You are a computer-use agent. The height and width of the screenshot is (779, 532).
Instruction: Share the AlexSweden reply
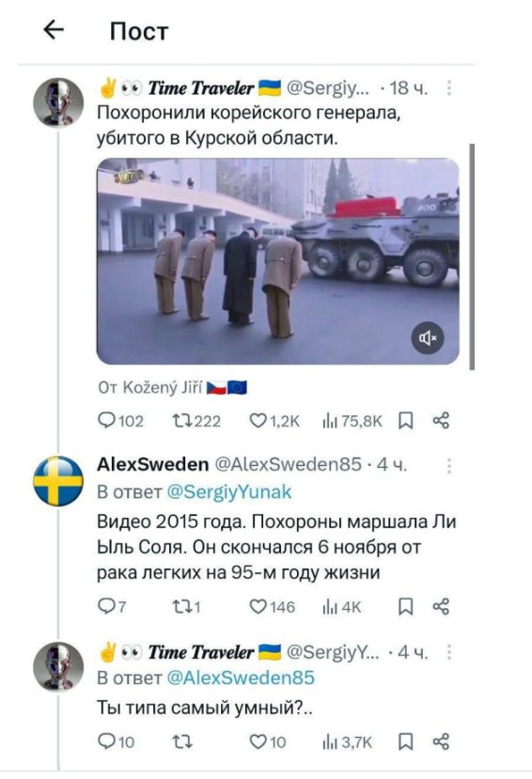click(441, 607)
